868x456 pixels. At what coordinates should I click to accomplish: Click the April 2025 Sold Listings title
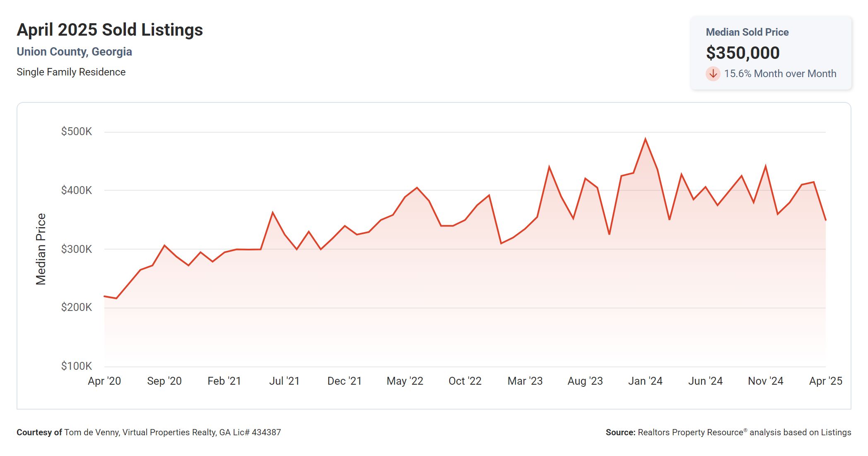pyautogui.click(x=110, y=30)
